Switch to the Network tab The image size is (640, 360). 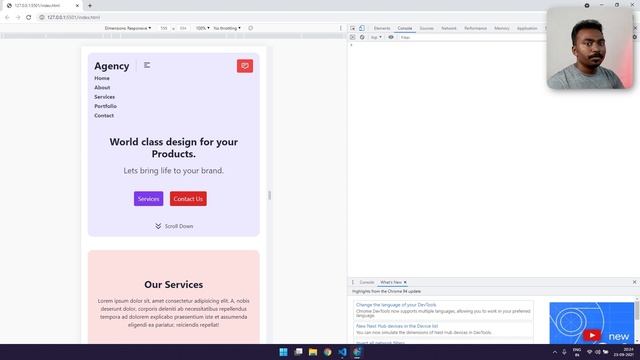[449, 28]
